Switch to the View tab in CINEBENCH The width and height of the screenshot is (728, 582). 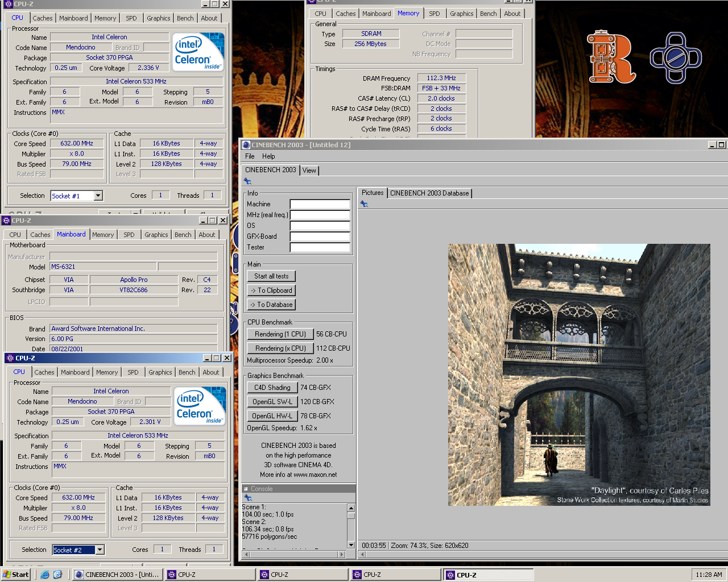(x=309, y=171)
